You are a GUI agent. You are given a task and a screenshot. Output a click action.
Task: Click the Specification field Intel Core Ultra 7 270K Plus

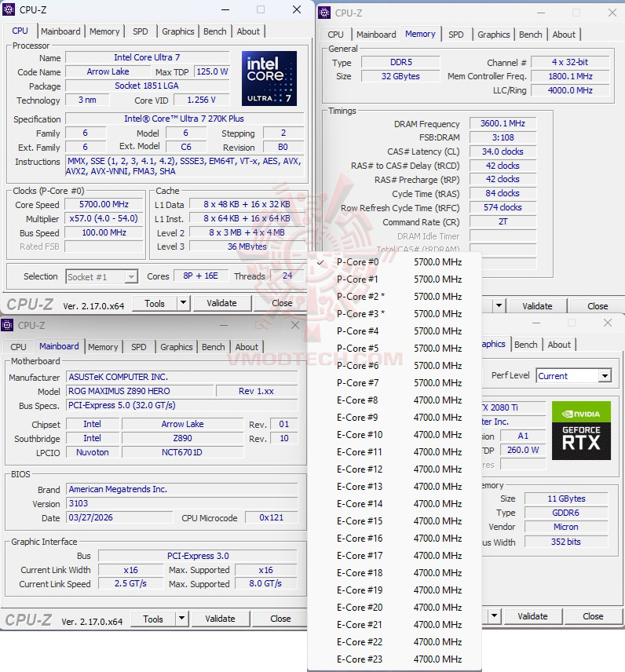coord(185,119)
